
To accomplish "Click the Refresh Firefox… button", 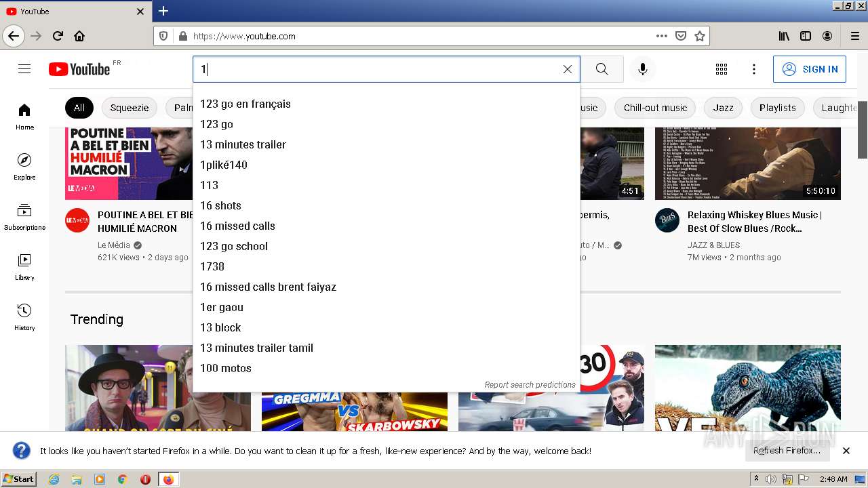I will point(787,451).
